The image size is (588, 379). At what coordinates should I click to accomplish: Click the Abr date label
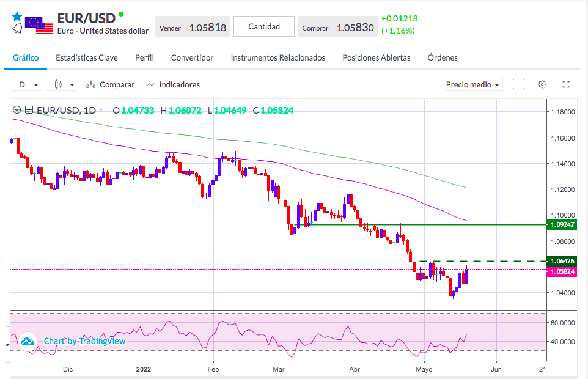[x=355, y=369]
